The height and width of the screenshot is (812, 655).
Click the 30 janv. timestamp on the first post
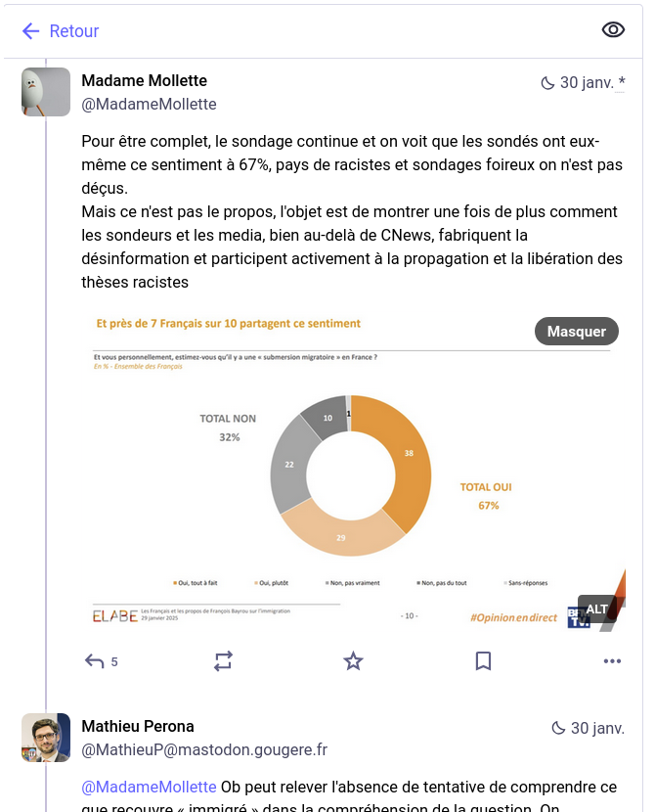click(x=587, y=82)
